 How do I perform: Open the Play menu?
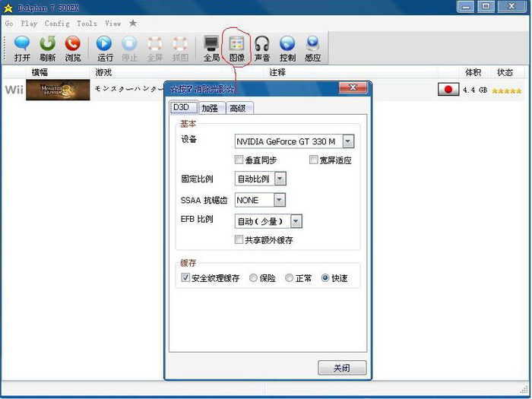pyautogui.click(x=29, y=24)
